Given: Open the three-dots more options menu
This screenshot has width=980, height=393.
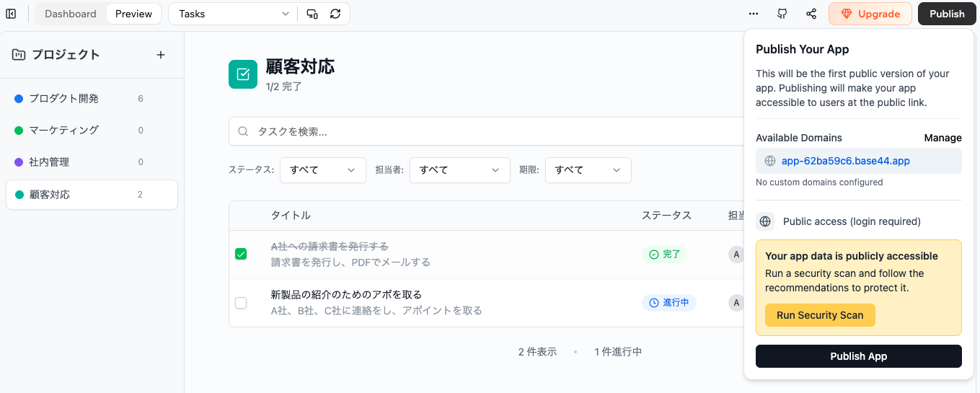Looking at the screenshot, I should [754, 14].
